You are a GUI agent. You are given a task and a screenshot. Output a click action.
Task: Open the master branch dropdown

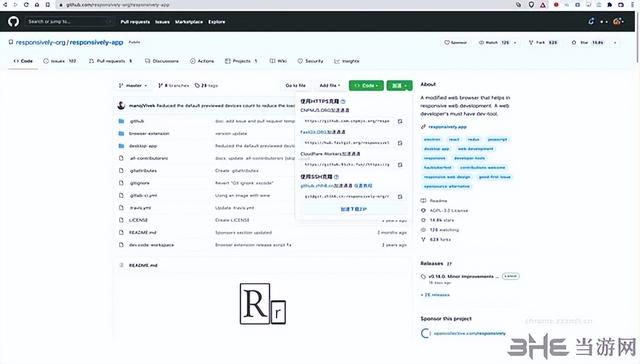[133, 85]
